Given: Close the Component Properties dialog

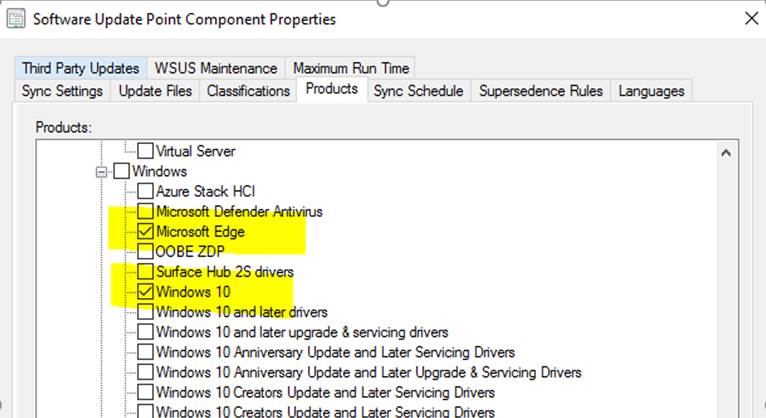Looking at the screenshot, I should click(751, 19).
